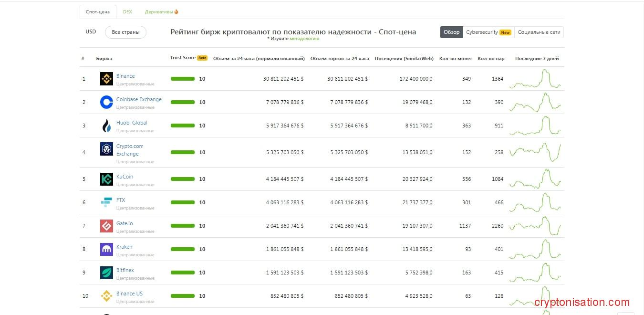Viewport: 644px width, 315px height.
Task: Expand the 'Все страны' country filter
Action: tap(125, 32)
